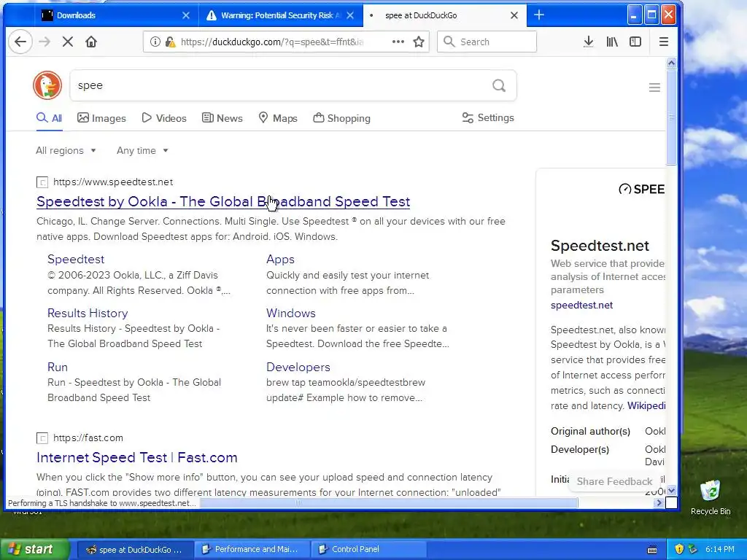The image size is (747, 560).
Task: Open the Internet Speed Test Fast.com result
Action: coord(136,457)
